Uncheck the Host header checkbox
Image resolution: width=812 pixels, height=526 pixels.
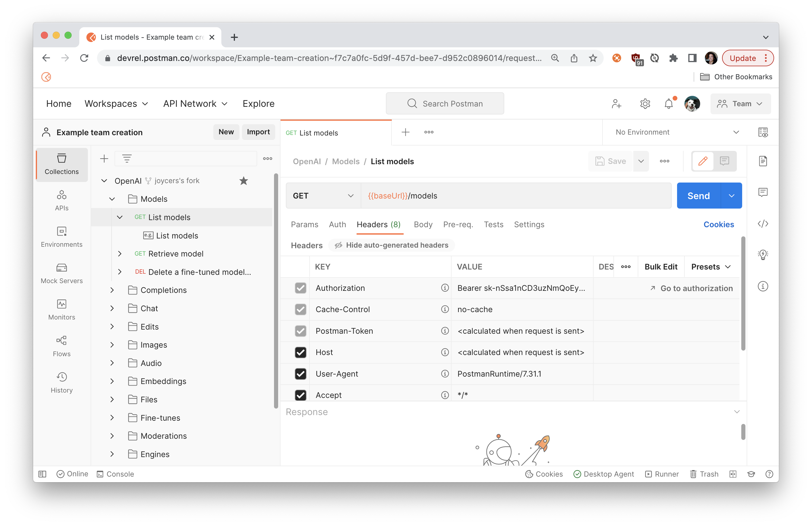pyautogui.click(x=301, y=352)
